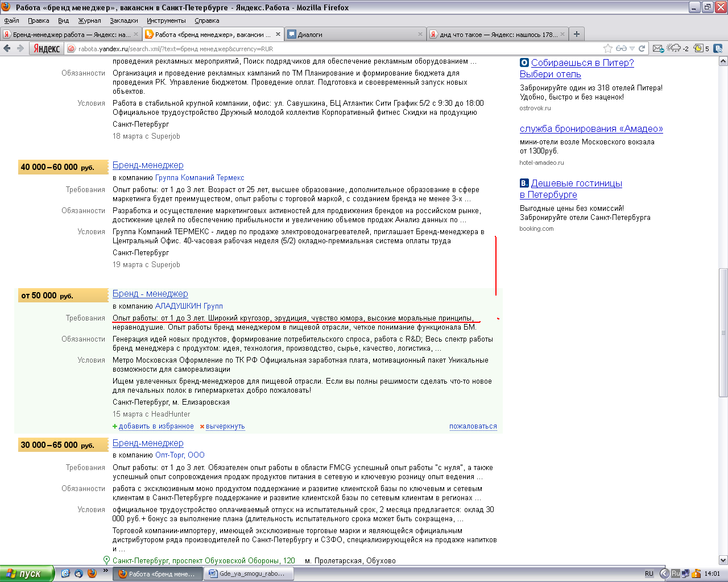728x582 pixels.
Task: Click the 'booking.com' ad source text
Action: click(x=536, y=228)
